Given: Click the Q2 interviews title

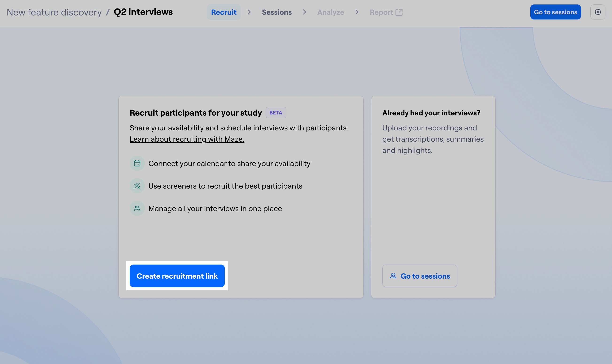Looking at the screenshot, I should tap(143, 12).
